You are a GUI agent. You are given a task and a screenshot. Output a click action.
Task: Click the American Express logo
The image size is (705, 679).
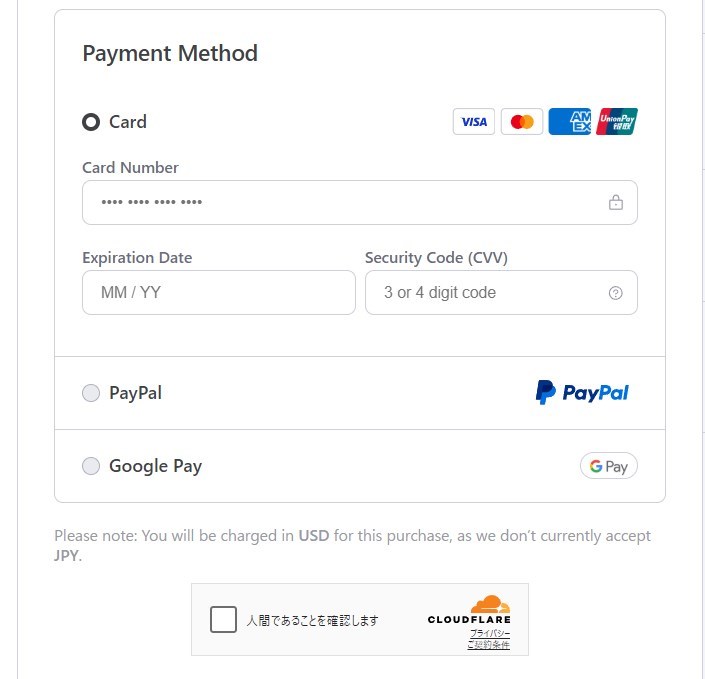(x=569, y=122)
